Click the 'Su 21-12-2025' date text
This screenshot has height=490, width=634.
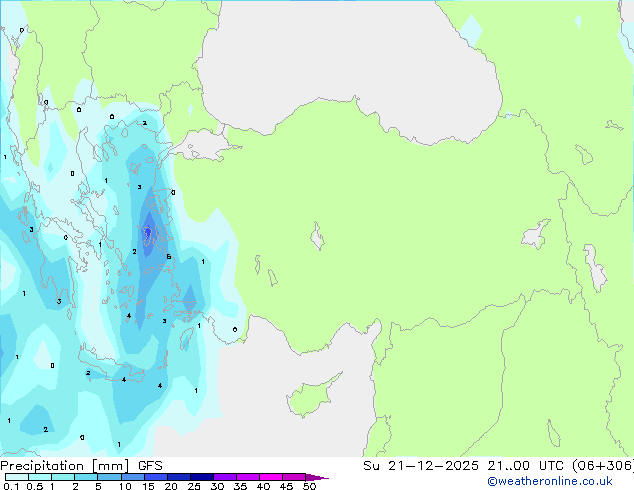point(421,466)
